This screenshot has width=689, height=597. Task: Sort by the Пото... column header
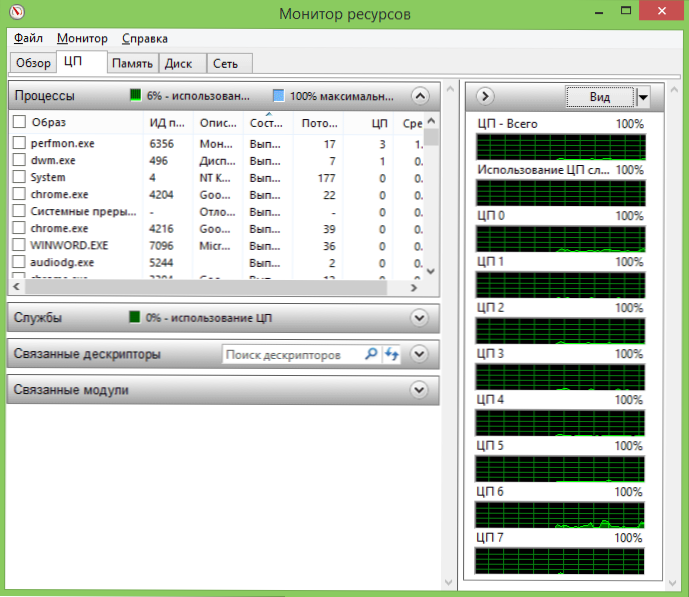tap(318, 123)
